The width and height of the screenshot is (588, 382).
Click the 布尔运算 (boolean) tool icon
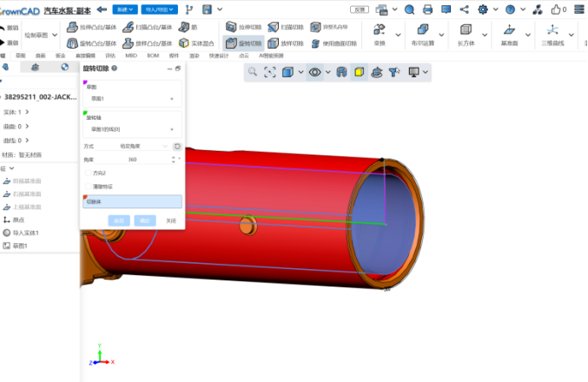(423, 30)
